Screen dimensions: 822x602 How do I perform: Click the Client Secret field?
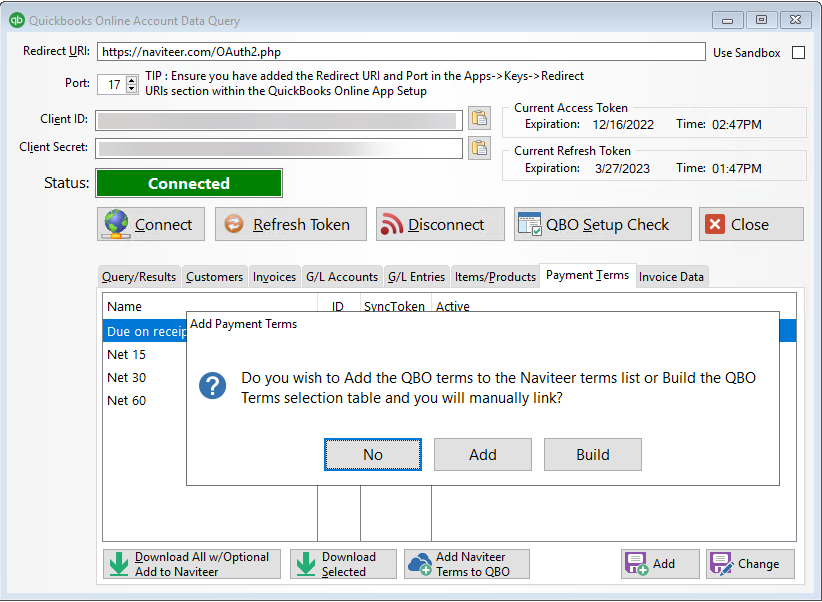pyautogui.click(x=279, y=148)
